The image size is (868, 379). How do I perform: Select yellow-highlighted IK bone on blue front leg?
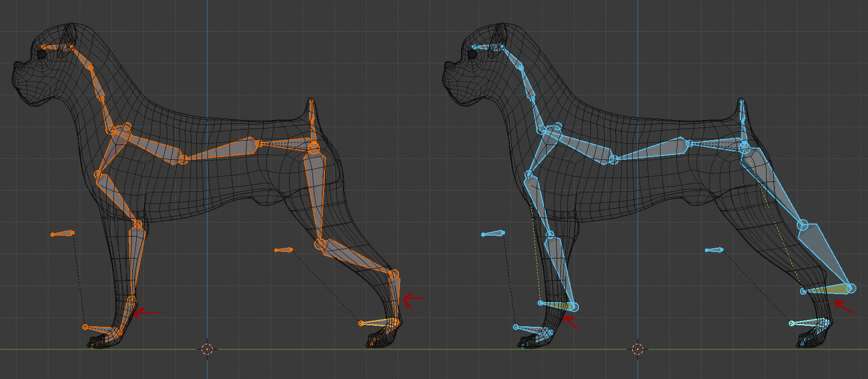(x=558, y=305)
